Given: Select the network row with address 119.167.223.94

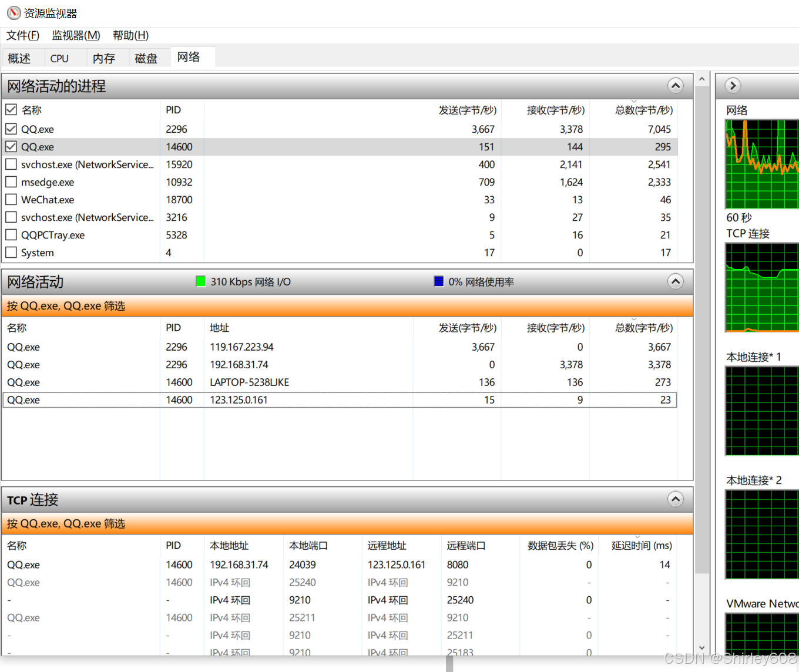Looking at the screenshot, I should (x=340, y=347).
